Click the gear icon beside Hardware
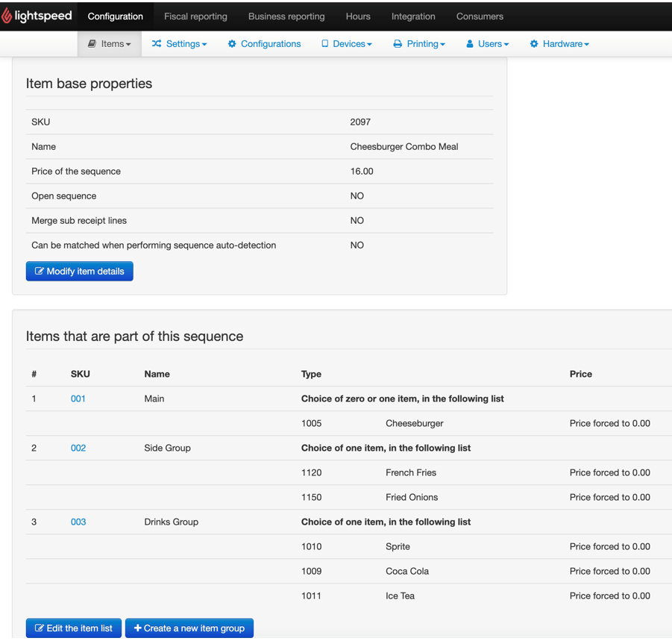This screenshot has height=644, width=672. click(534, 44)
